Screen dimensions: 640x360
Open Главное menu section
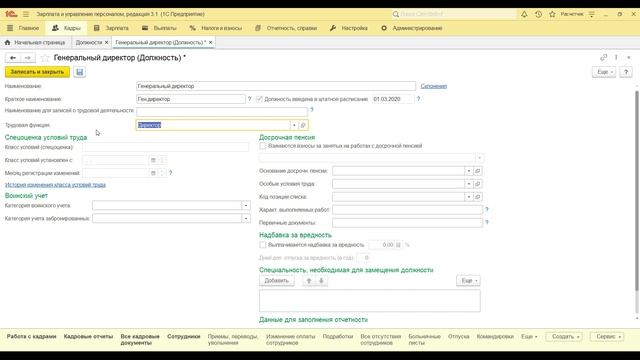pos(23,28)
